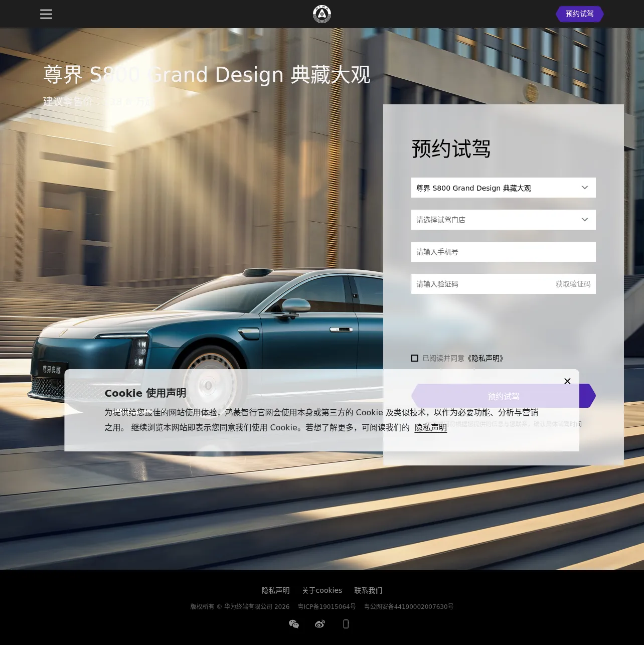Open the car model dropdown
Viewport: 644px width, 645px height.
(504, 188)
